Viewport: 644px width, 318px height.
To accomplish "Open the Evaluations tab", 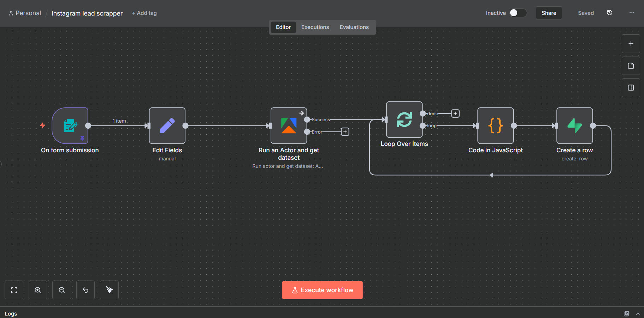I will tap(354, 27).
